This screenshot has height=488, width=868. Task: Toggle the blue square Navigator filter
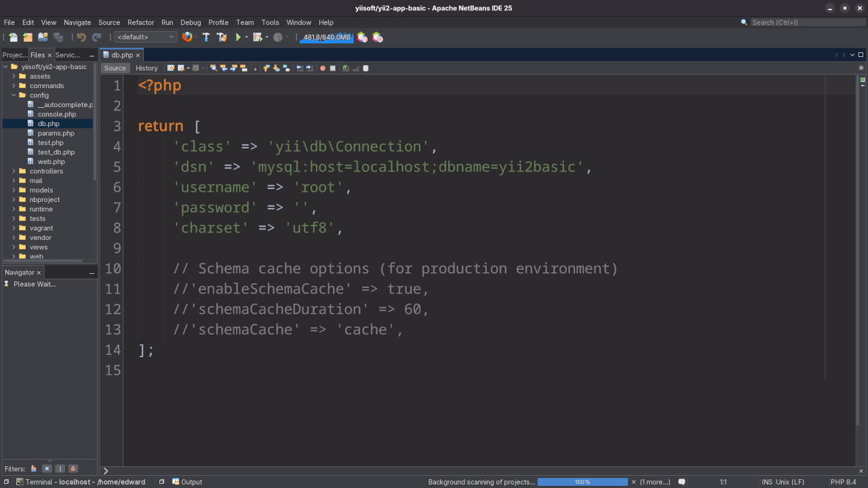(47, 468)
